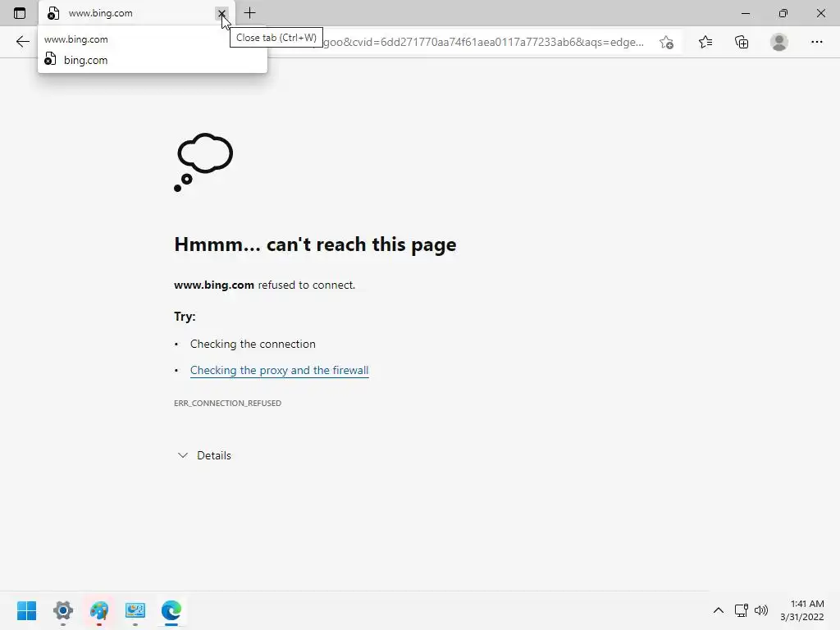
Task: Click the Checking the connection text
Action: coord(253,344)
